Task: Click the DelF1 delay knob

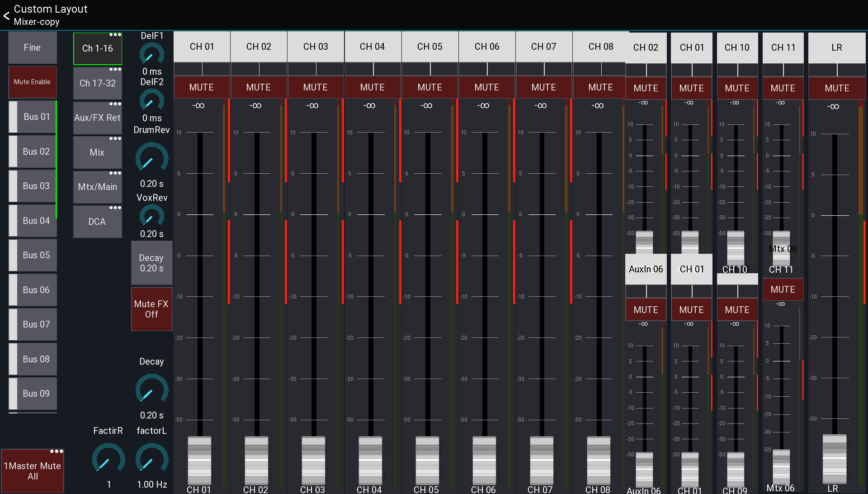Action: [152, 54]
